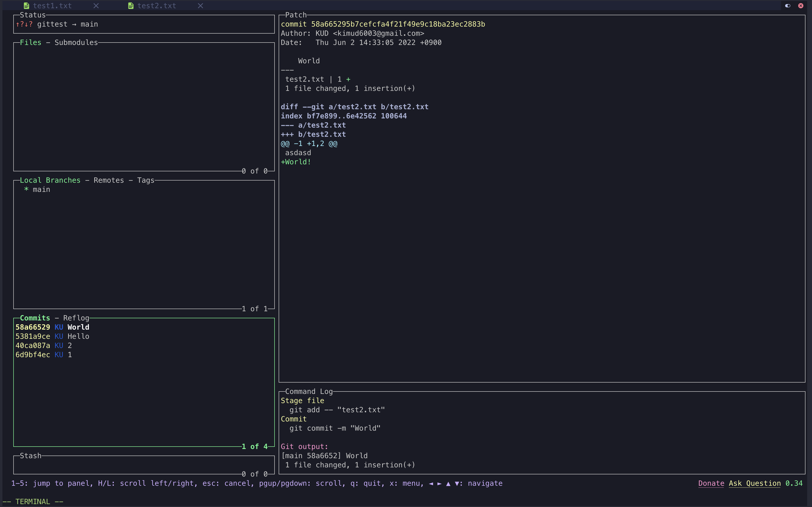
Task: Click the Ask Question link
Action: pyautogui.click(x=754, y=483)
